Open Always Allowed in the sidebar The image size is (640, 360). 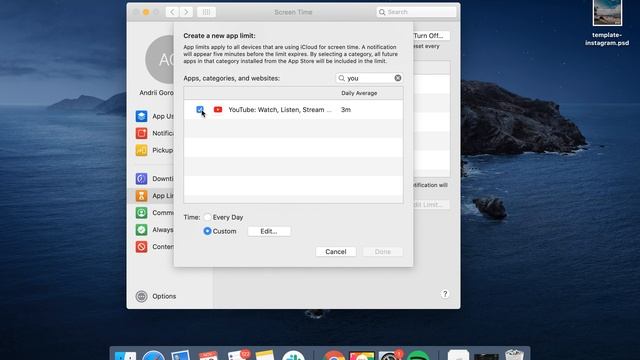tap(154, 230)
